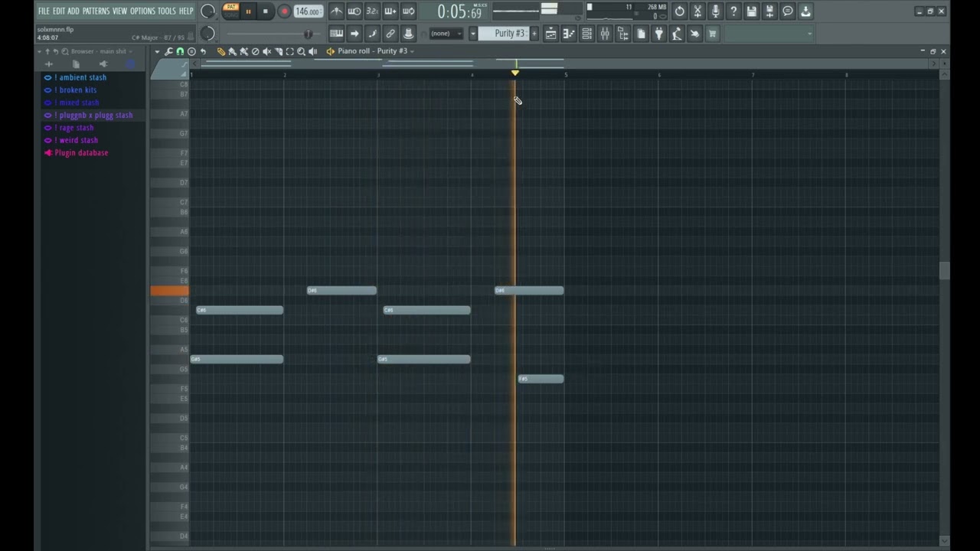The height and width of the screenshot is (551, 980).
Task: Click the piano roll vertical scrollbar handle
Action: pyautogui.click(x=944, y=271)
